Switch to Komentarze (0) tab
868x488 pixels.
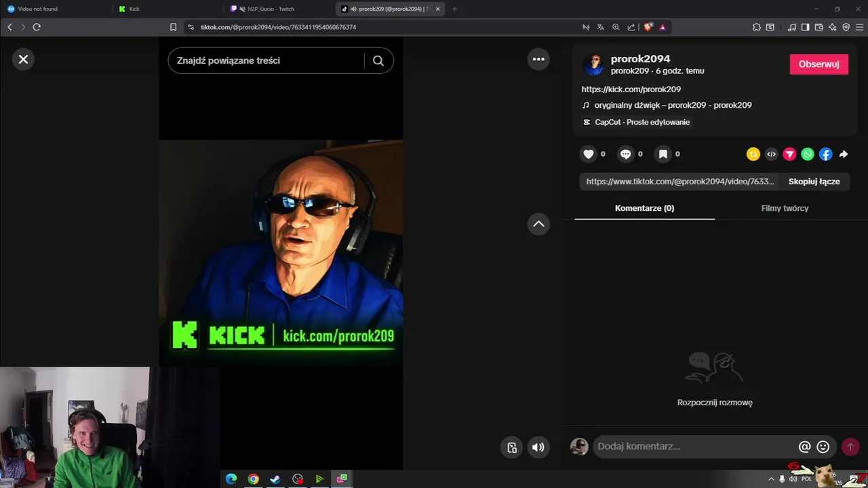[644, 208]
